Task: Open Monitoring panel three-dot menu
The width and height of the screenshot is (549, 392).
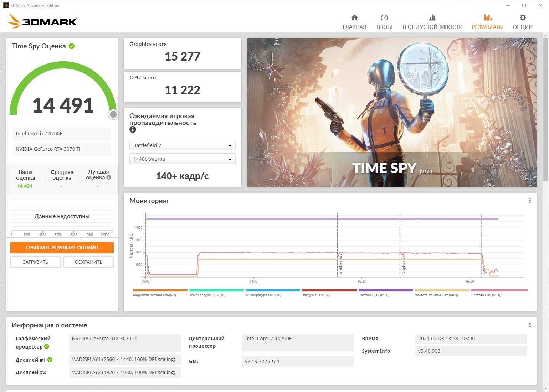Action: pyautogui.click(x=530, y=201)
